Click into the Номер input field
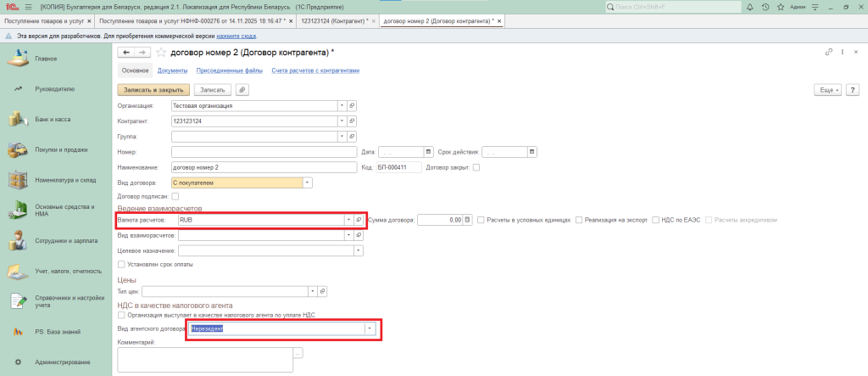868x376 pixels. pyautogui.click(x=261, y=152)
